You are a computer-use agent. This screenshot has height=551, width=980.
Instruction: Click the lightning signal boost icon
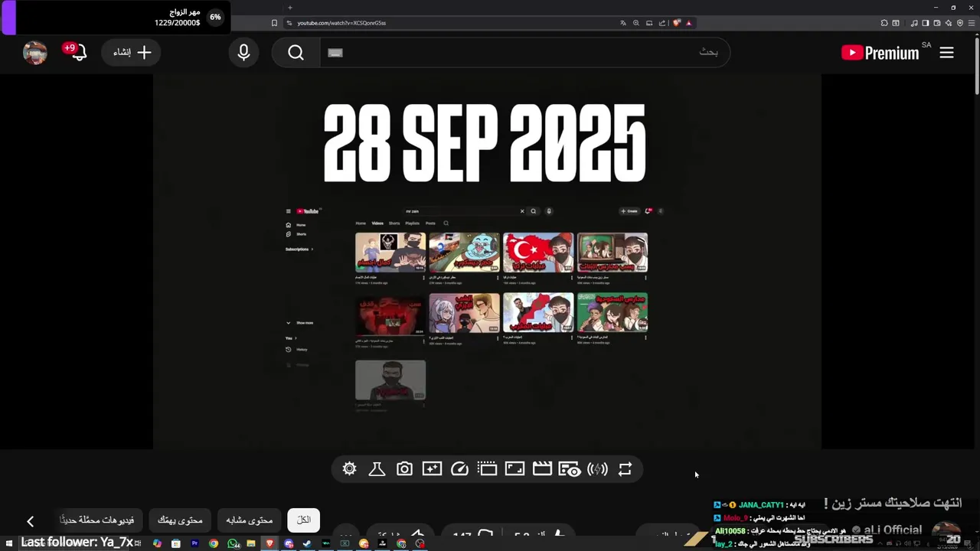pyautogui.click(x=597, y=469)
